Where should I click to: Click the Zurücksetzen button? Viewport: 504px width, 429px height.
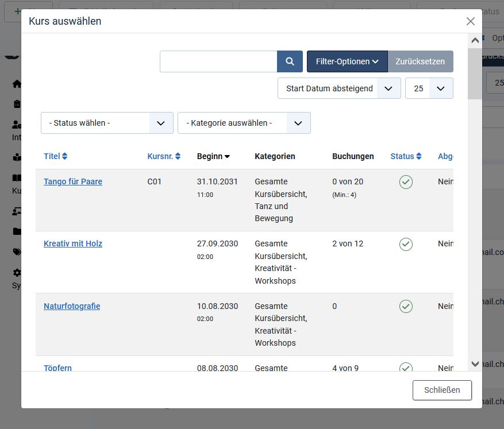click(421, 61)
